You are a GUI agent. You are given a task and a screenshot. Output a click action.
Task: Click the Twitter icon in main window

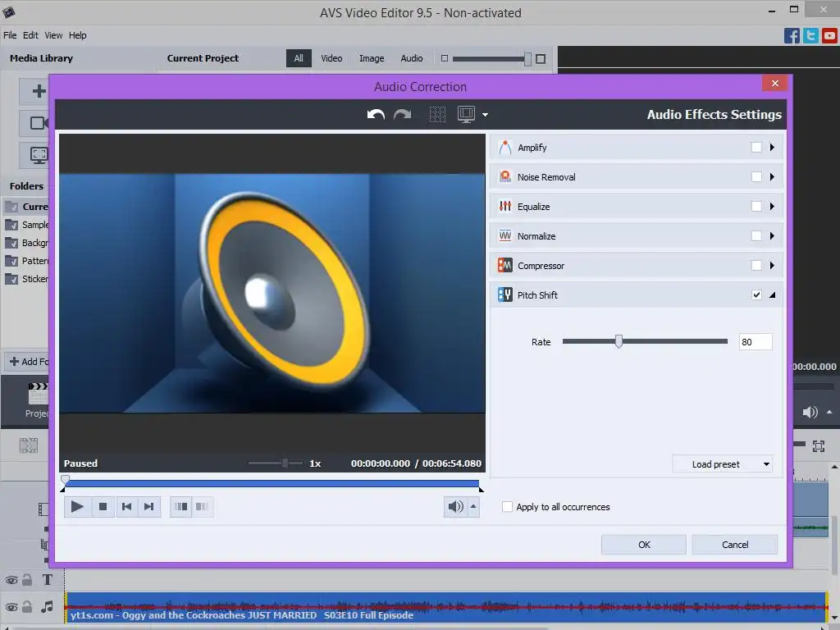pos(810,36)
